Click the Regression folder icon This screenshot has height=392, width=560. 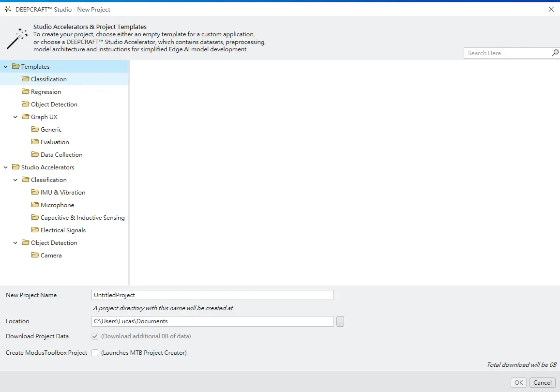click(x=25, y=91)
